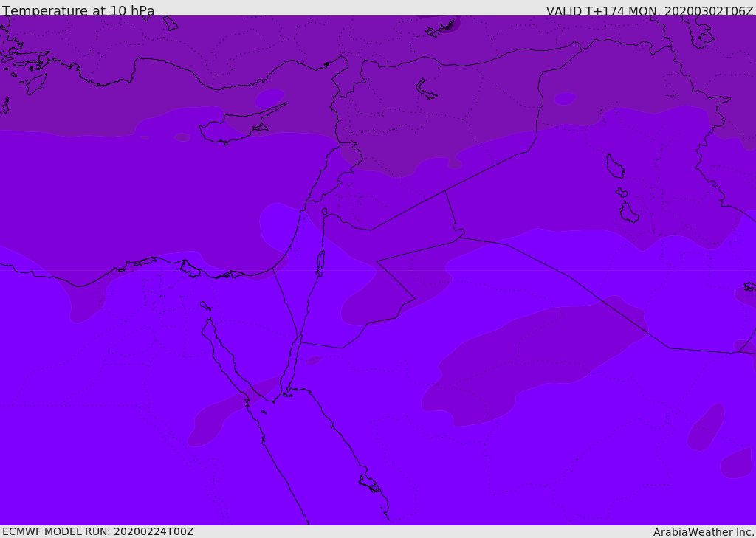
Task: Click the "Temperature at 10 hPa" title
Action: tap(78, 11)
